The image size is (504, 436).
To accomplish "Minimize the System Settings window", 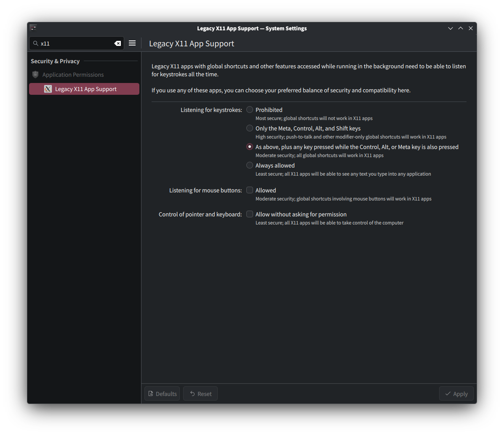I will [x=451, y=28].
